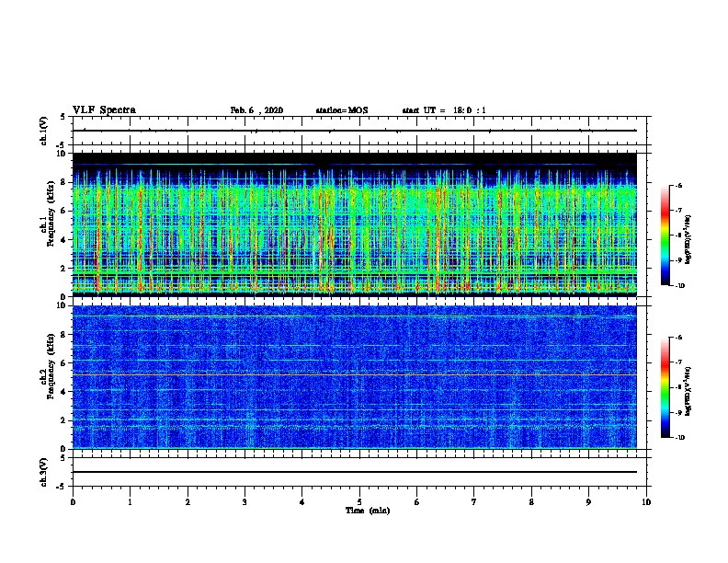
Task: Click the 4 kHz tick label on ch.1 frequency axis
Action: tap(63, 240)
